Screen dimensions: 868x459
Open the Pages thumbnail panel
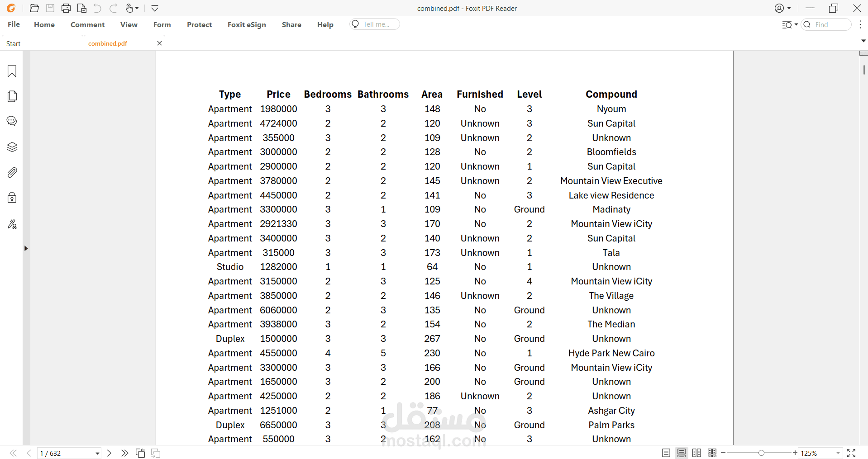pos(12,96)
